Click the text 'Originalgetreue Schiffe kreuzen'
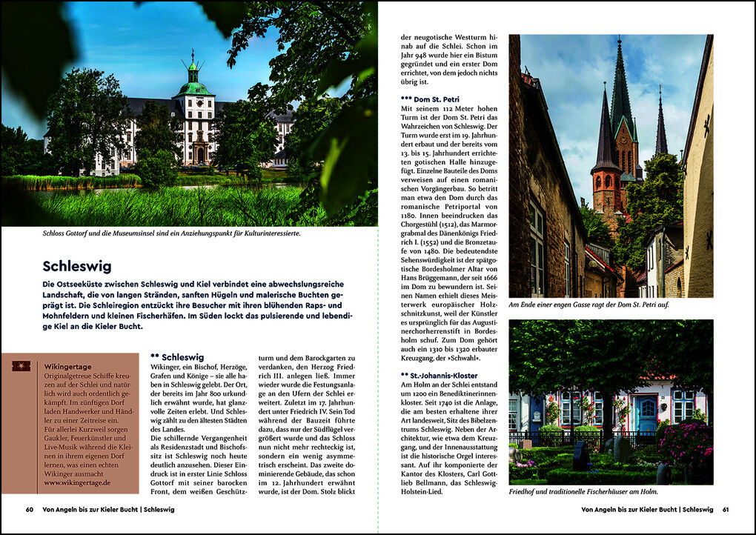The image size is (756, 535). 87,380
